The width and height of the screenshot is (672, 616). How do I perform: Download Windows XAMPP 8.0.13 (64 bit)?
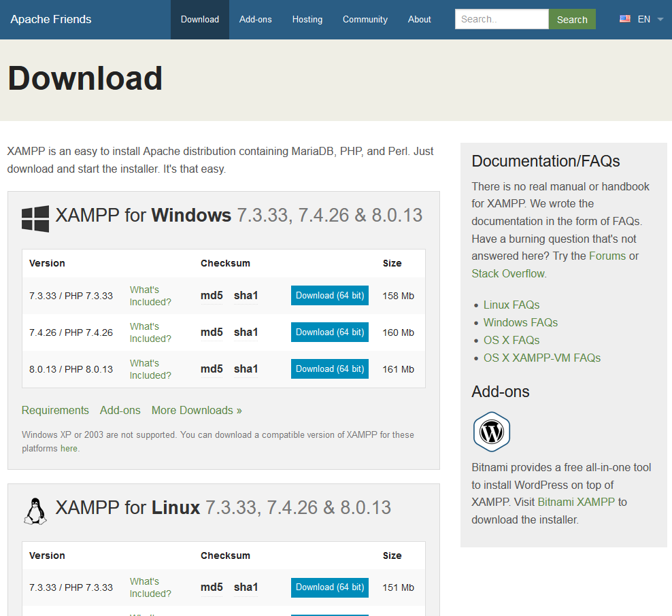tap(330, 369)
